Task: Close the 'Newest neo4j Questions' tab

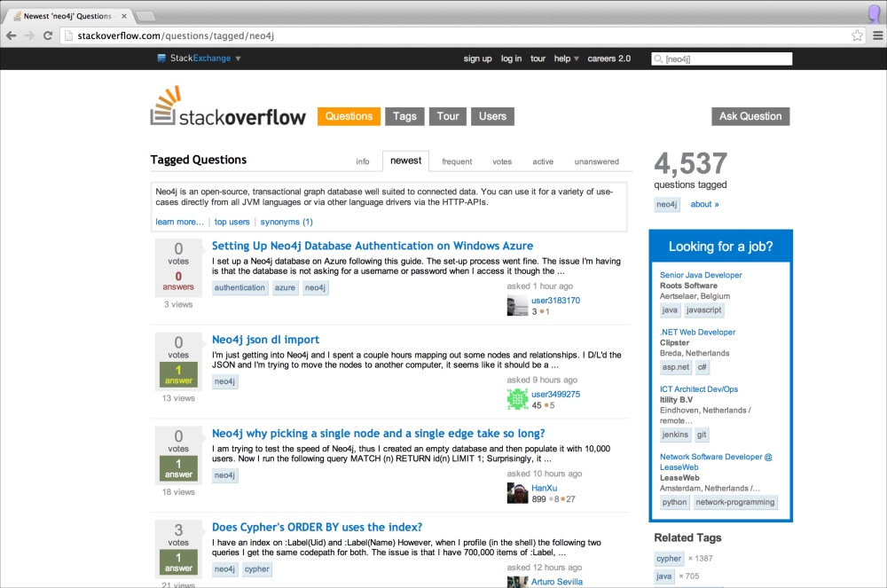Action: (124, 16)
